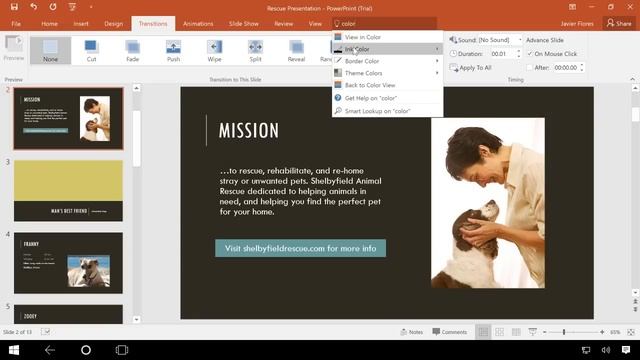Screen dimensions: 640x360
Task: Select the None transition
Action: [x=50, y=50]
